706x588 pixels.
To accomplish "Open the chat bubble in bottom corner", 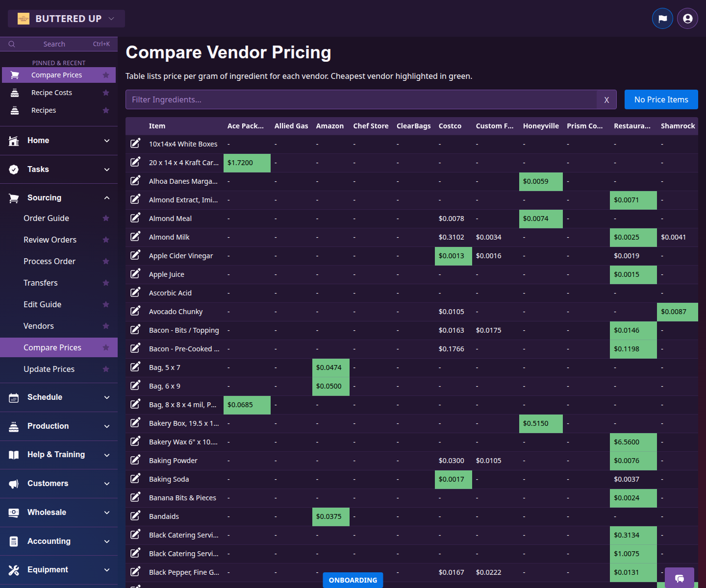I will (680, 578).
